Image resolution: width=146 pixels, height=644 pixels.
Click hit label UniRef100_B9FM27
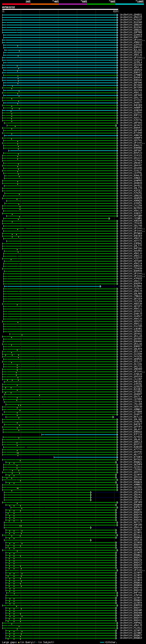click(131, 507)
